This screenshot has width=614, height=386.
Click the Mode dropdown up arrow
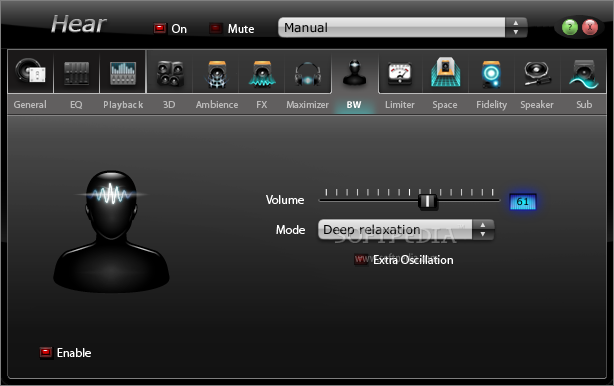coord(483,225)
